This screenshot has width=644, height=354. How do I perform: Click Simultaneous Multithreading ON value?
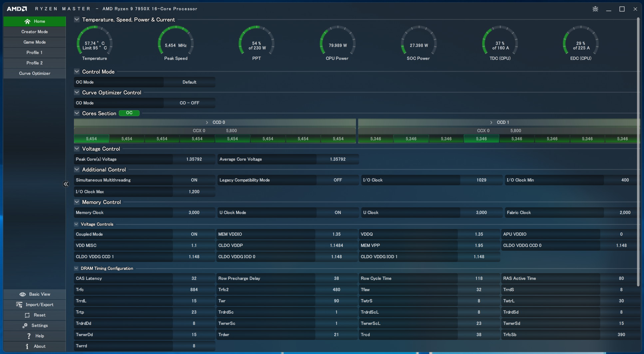pos(194,180)
